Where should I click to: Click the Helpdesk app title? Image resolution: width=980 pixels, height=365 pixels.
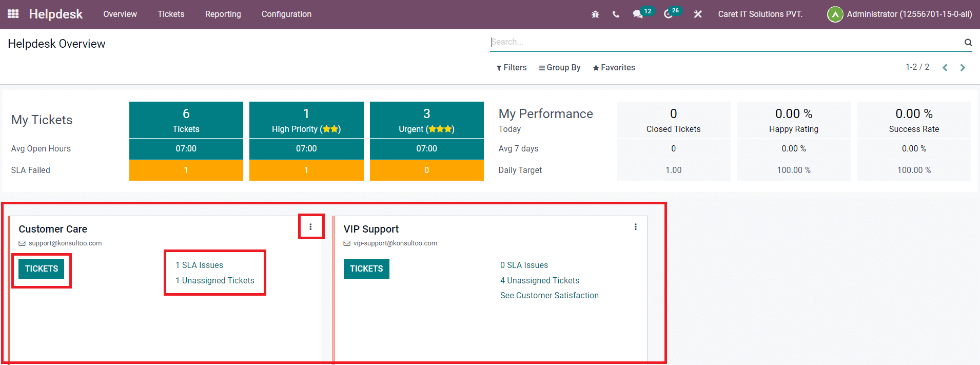coord(56,14)
